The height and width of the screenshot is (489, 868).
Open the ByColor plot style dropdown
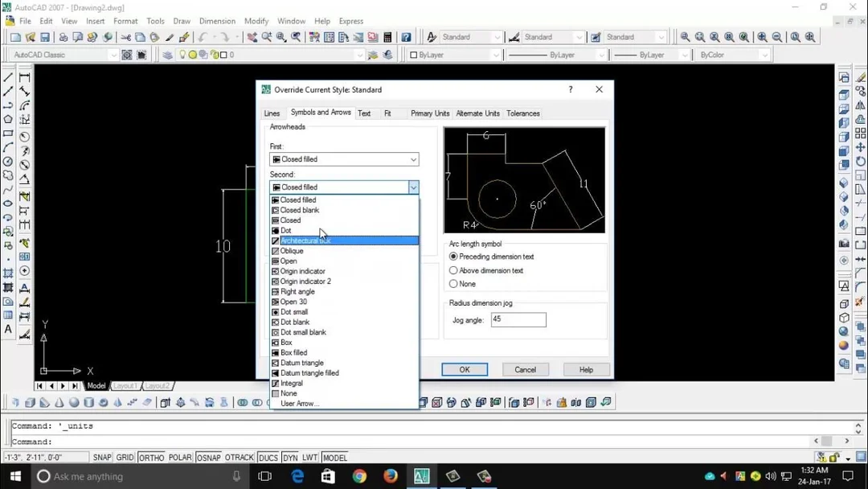pos(733,55)
